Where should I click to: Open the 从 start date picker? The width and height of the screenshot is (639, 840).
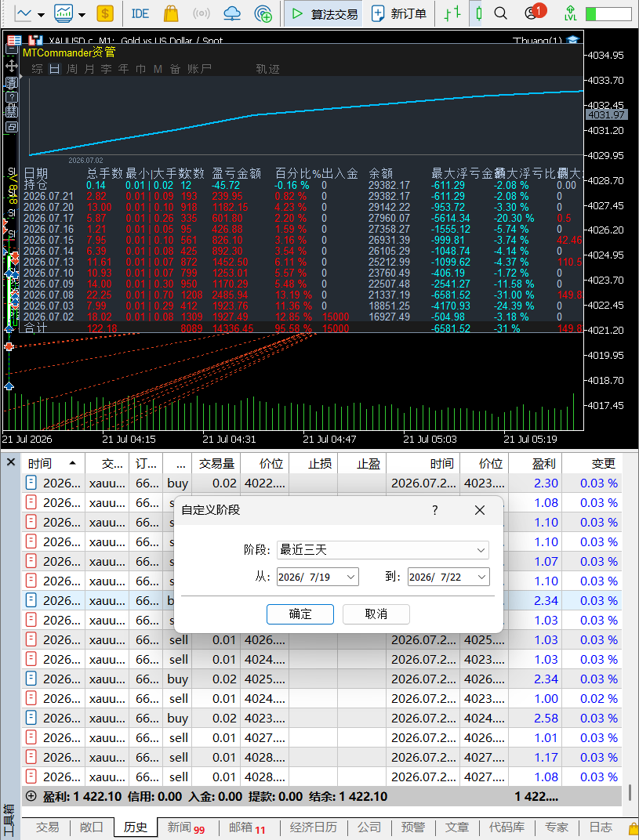(x=318, y=577)
